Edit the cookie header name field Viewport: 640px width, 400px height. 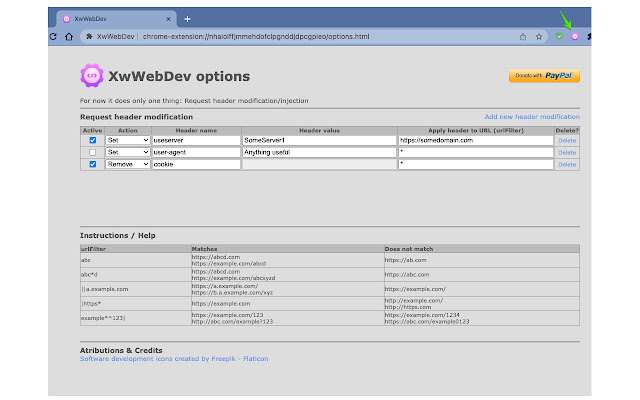pyautogui.click(x=196, y=164)
